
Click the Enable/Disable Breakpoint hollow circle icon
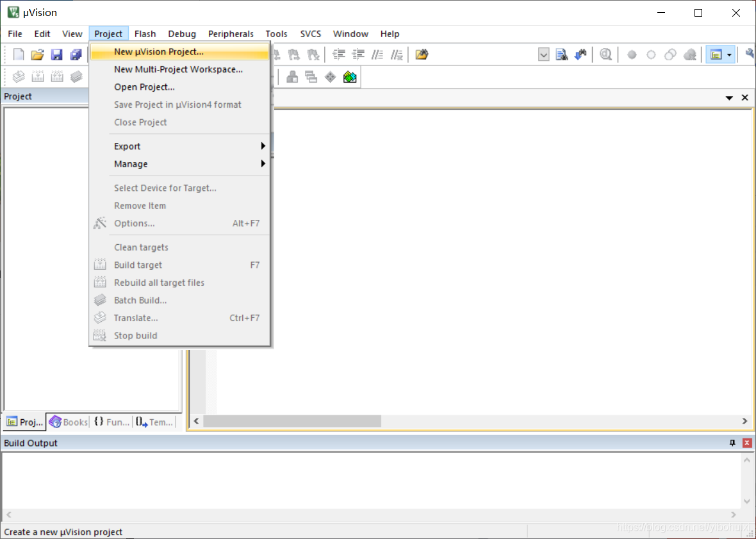pyautogui.click(x=651, y=54)
